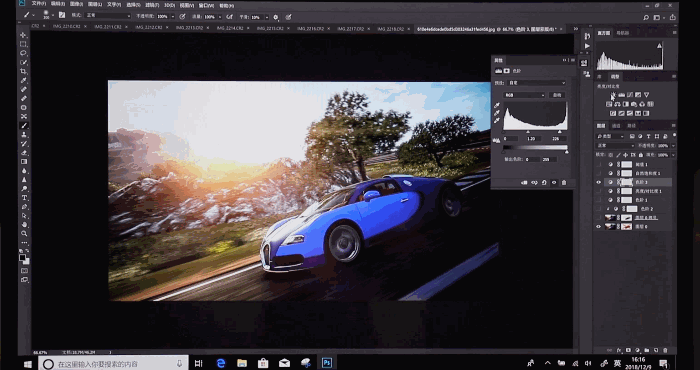
Task: Click the foreground color swatch
Action: point(22,258)
